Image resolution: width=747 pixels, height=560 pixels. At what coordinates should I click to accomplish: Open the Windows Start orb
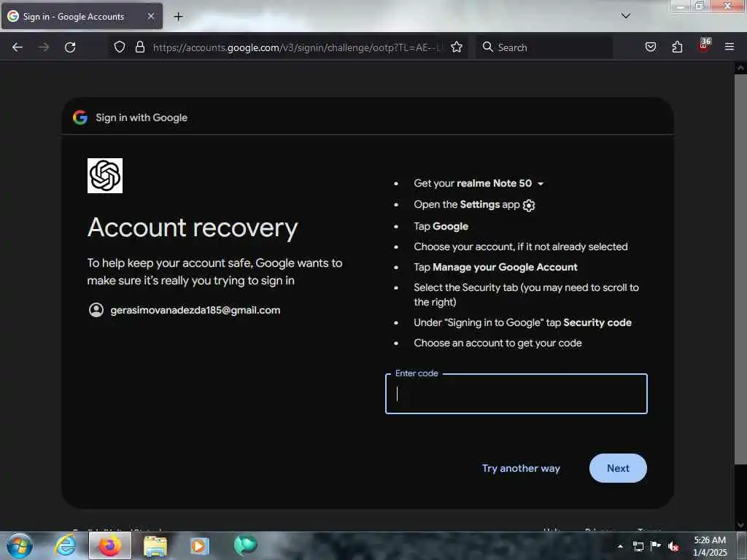[20, 545]
